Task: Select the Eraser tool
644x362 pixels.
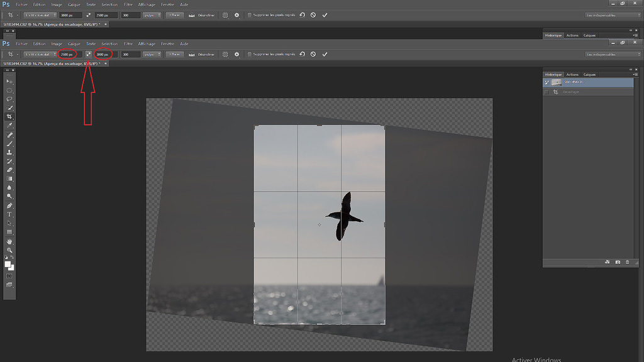Action: (x=10, y=170)
